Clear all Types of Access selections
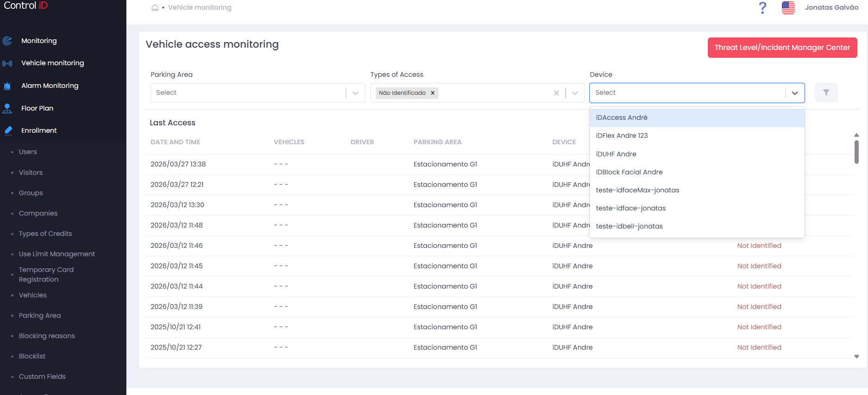Image resolution: width=868 pixels, height=395 pixels. pyautogui.click(x=556, y=93)
